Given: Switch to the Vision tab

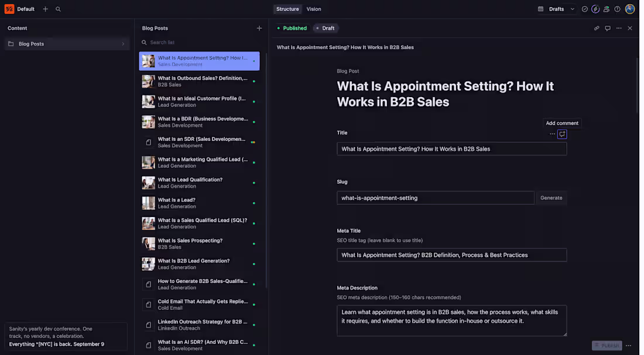Looking at the screenshot, I should [314, 9].
